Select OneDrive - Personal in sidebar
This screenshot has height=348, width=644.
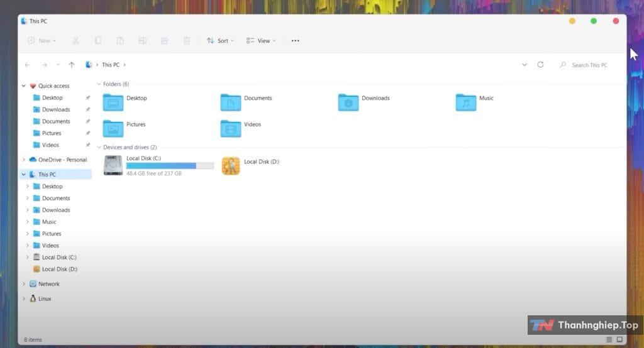pyautogui.click(x=62, y=160)
